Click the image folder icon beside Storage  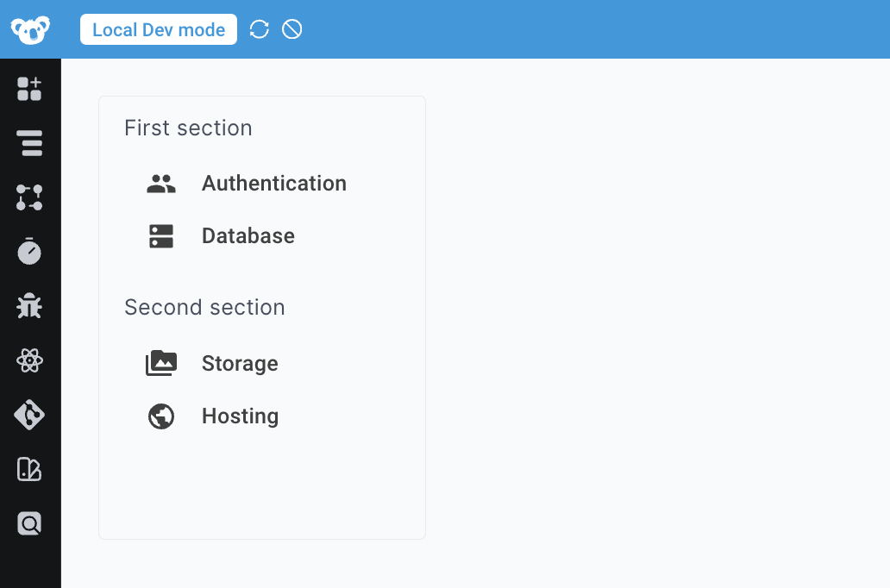pyautogui.click(x=160, y=363)
